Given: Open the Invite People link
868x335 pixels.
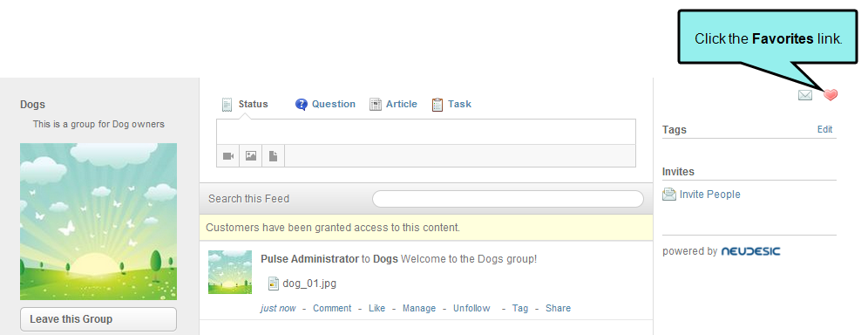Looking at the screenshot, I should [709, 195].
